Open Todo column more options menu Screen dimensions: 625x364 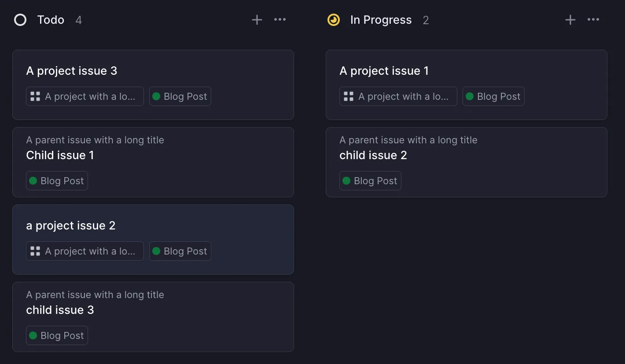[280, 20]
